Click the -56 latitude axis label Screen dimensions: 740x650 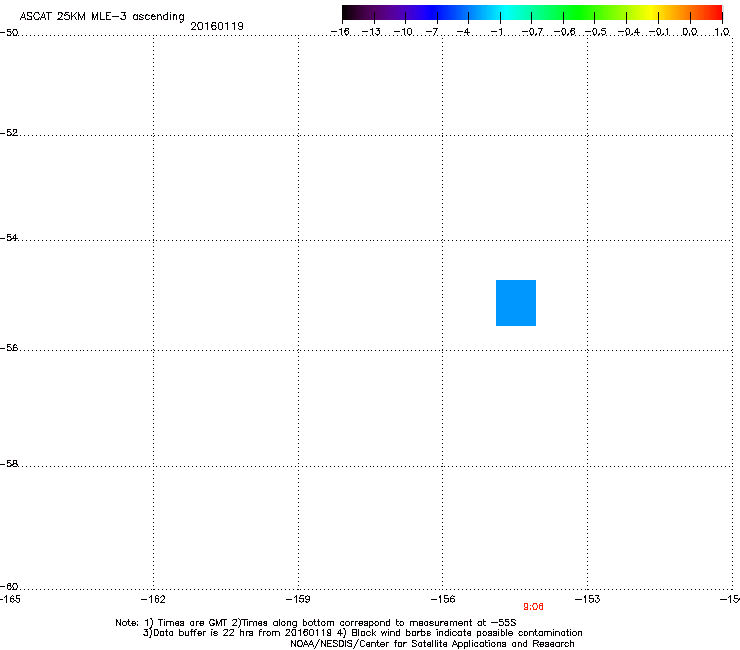pyautogui.click(x=9, y=347)
